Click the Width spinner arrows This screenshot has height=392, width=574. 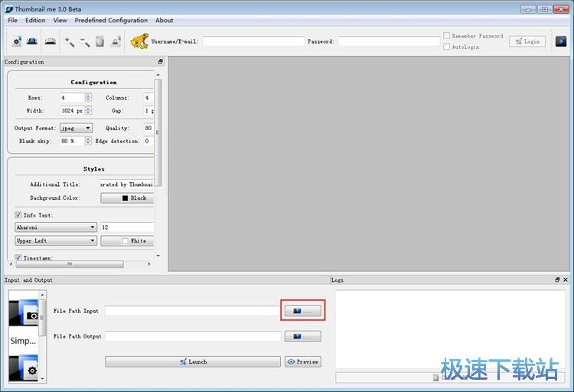click(x=88, y=110)
